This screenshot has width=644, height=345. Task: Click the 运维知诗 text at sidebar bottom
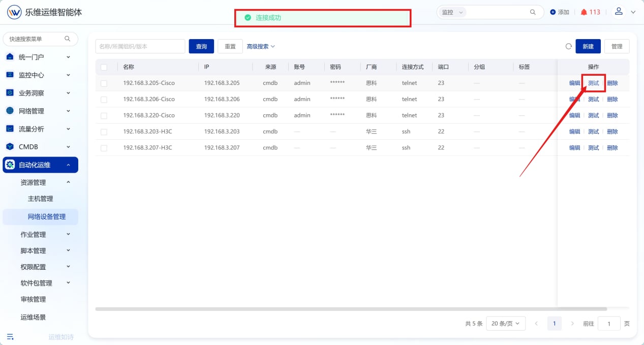61,337
